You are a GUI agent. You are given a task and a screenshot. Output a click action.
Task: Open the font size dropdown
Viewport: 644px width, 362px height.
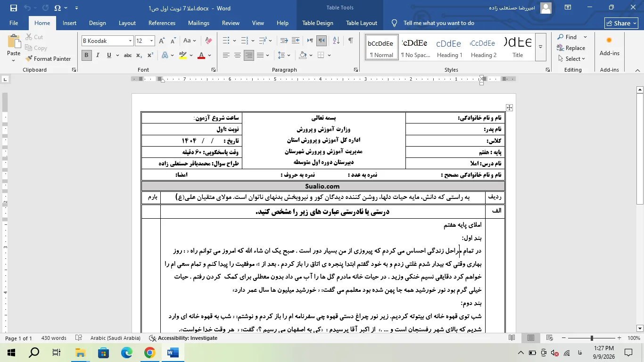coord(151,41)
